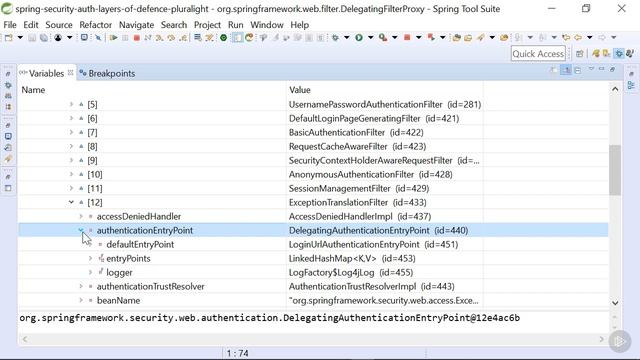640x360 pixels.
Task: Go to last edit location arrow icon
Action: (x=566, y=38)
